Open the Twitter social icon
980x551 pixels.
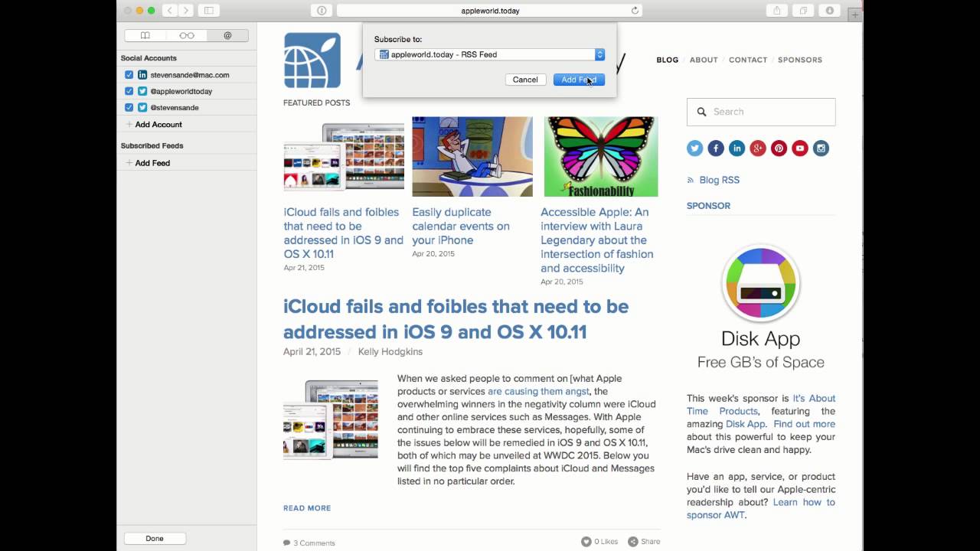click(x=694, y=148)
